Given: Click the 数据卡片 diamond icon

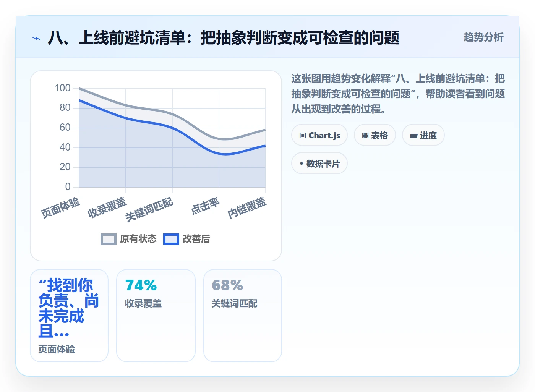Looking at the screenshot, I should pyautogui.click(x=302, y=164).
